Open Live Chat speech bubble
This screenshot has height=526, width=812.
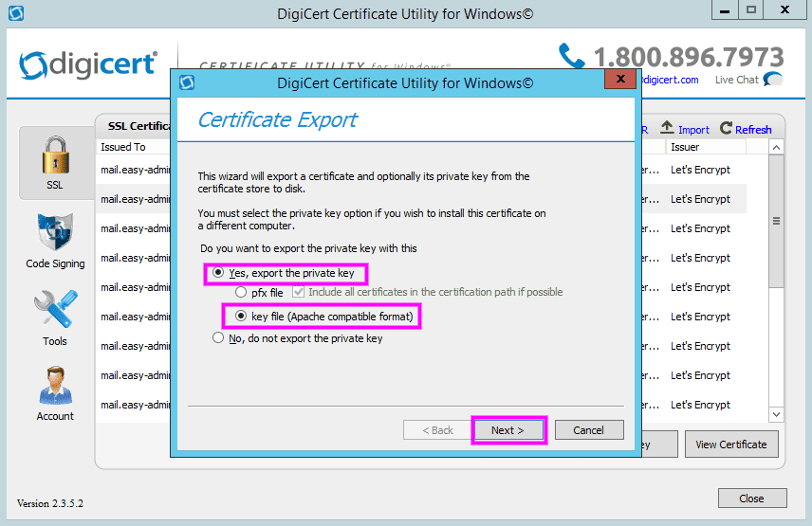point(773,79)
